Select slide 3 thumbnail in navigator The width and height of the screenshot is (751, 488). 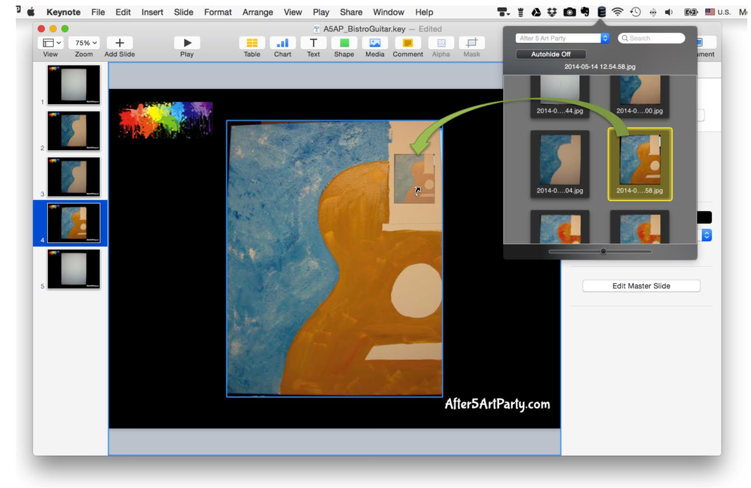coord(74,177)
